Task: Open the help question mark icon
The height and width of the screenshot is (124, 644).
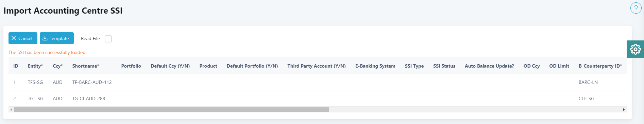Action: point(635,8)
